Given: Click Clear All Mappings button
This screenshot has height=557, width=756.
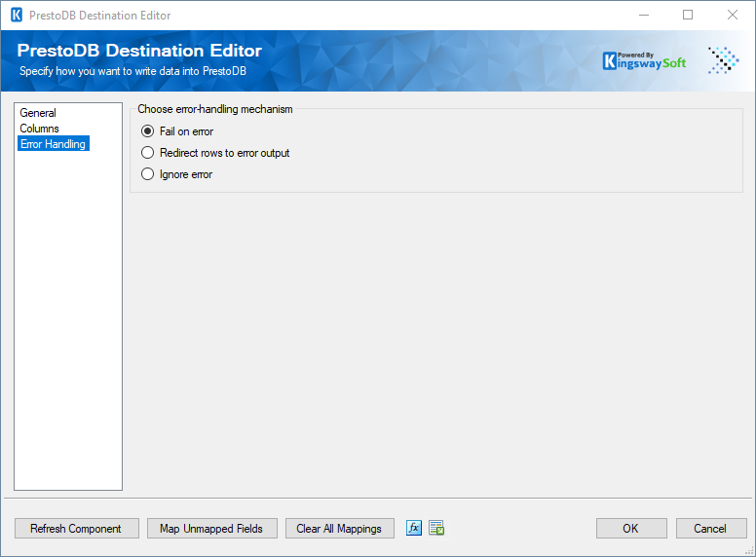Looking at the screenshot, I should [x=339, y=529].
